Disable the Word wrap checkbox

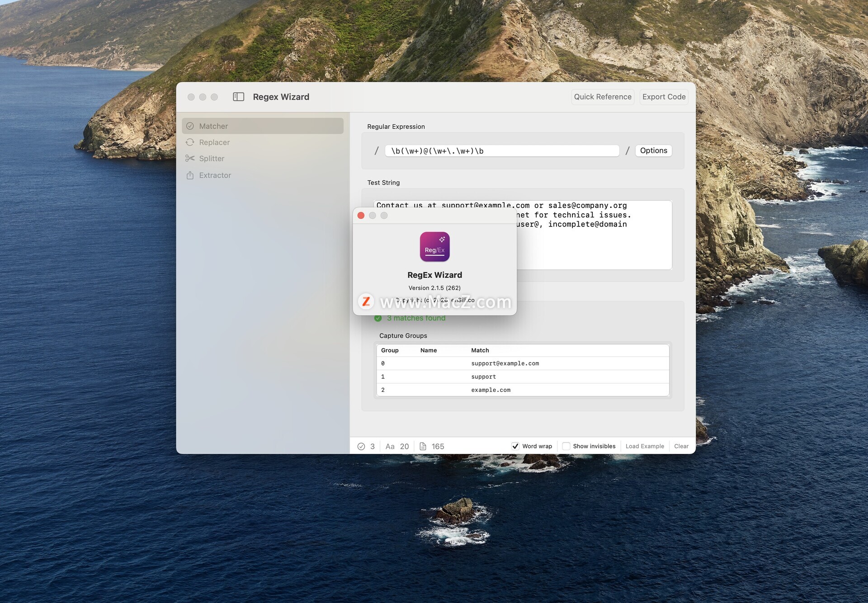(x=515, y=446)
